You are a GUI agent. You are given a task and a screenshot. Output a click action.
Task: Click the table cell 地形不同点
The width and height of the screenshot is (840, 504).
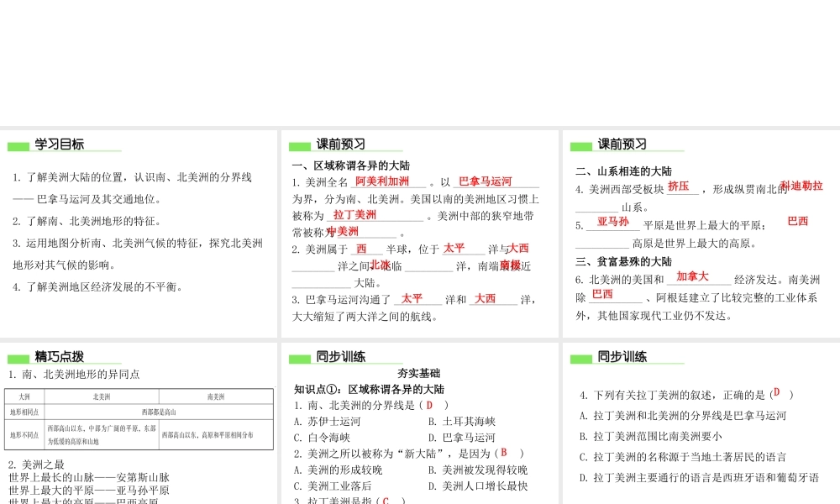24,435
